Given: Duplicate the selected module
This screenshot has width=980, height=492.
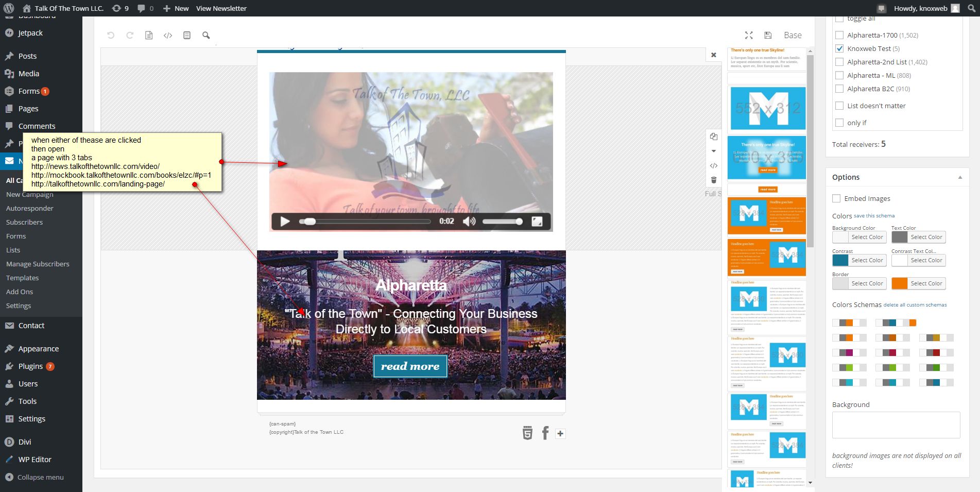Looking at the screenshot, I should tap(714, 137).
